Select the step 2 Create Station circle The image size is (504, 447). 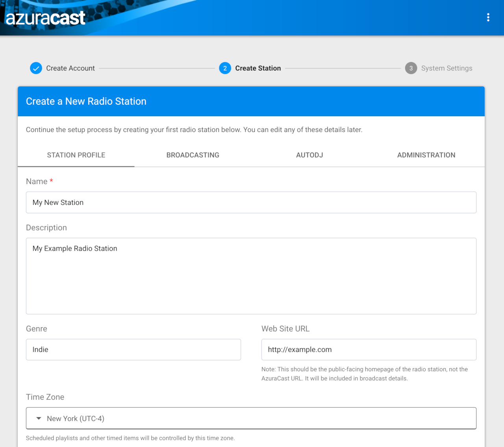pos(225,68)
